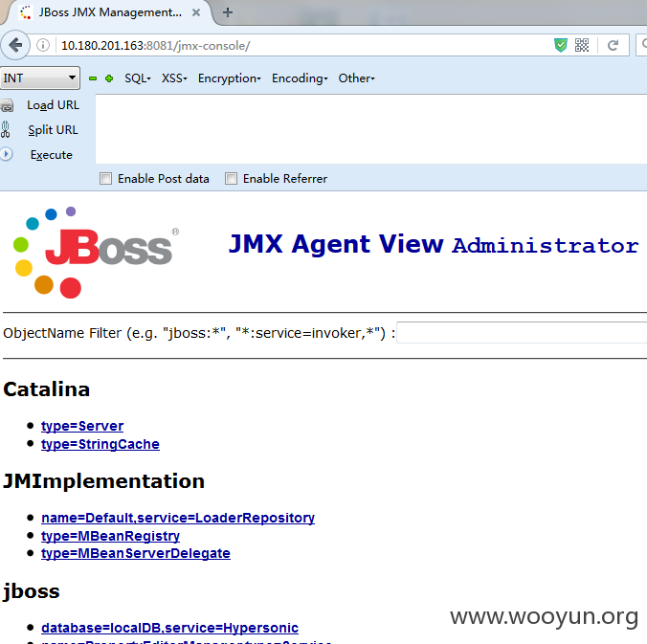Click the Split URL scissors icon
The width and height of the screenshot is (647, 644).
point(6,129)
